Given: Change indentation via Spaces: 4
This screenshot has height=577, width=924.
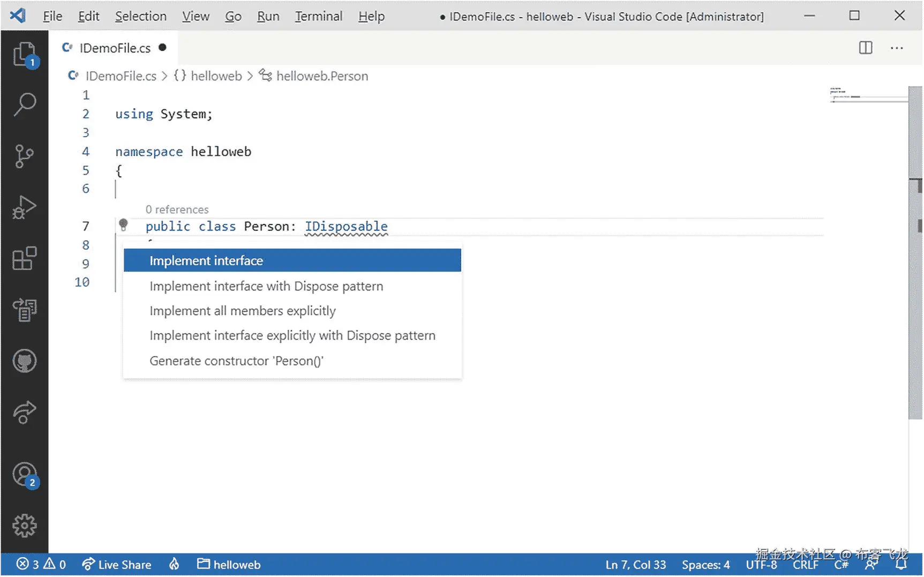Looking at the screenshot, I should pyautogui.click(x=705, y=565).
